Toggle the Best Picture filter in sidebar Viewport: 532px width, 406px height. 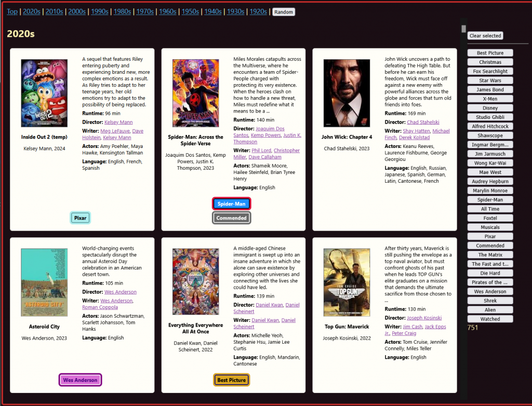coord(490,53)
